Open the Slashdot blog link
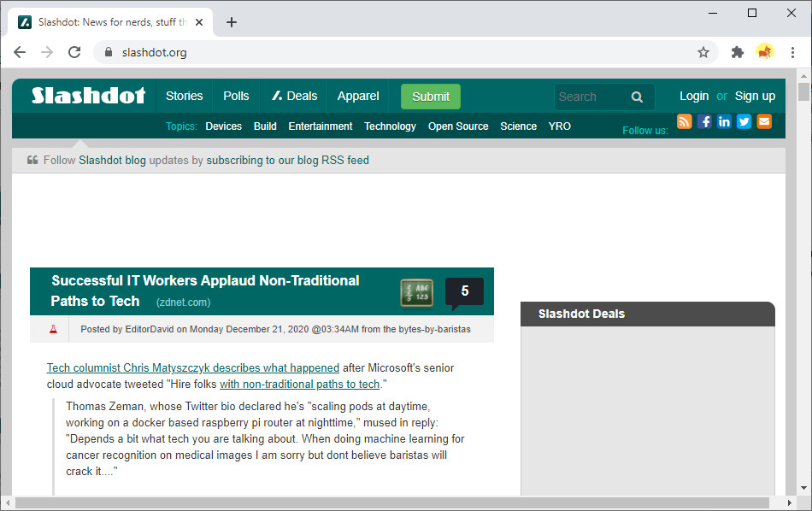The width and height of the screenshot is (812, 511). click(x=112, y=160)
